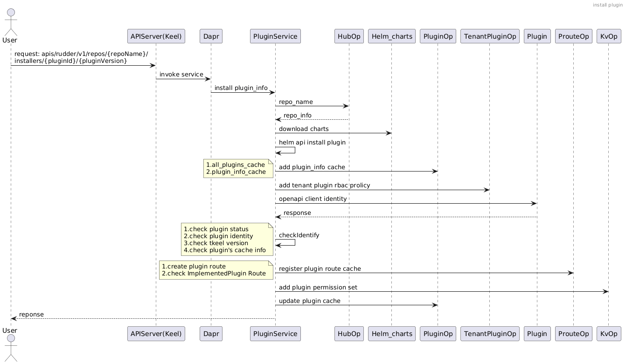The height and width of the screenshot is (364, 626).
Task: Click the note containing 'check tkeel version'
Action: (227, 240)
